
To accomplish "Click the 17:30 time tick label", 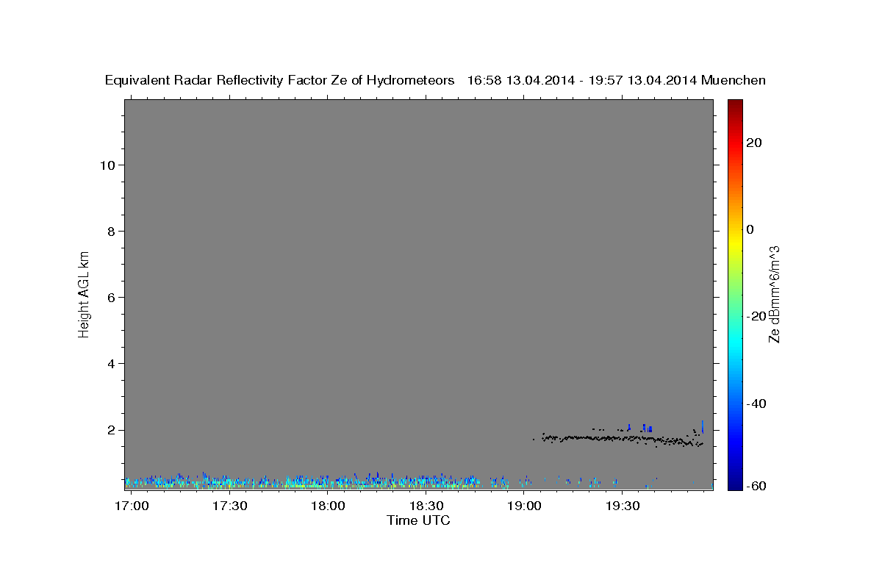I will (x=229, y=506).
